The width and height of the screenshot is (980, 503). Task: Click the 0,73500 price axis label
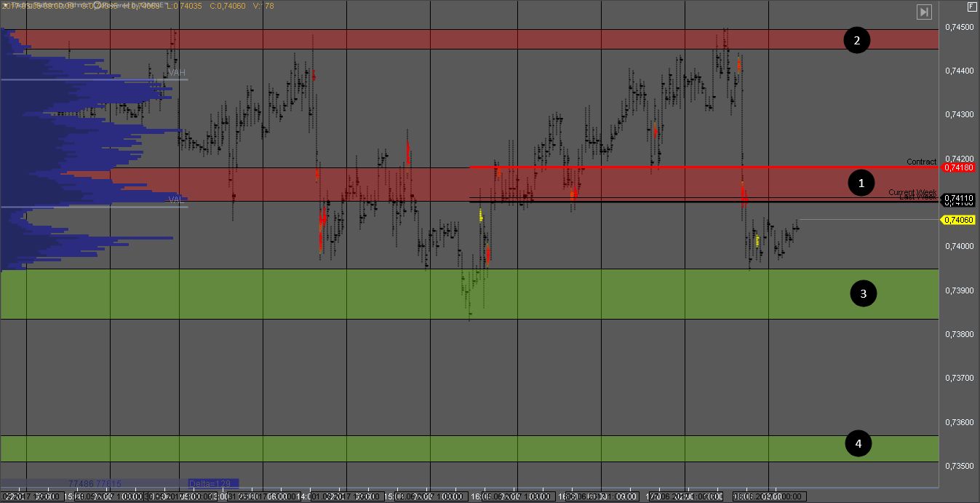pyautogui.click(x=959, y=466)
